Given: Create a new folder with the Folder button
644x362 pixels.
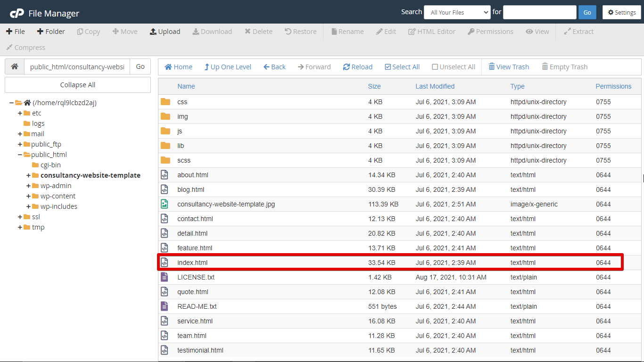Looking at the screenshot, I should click(51, 32).
